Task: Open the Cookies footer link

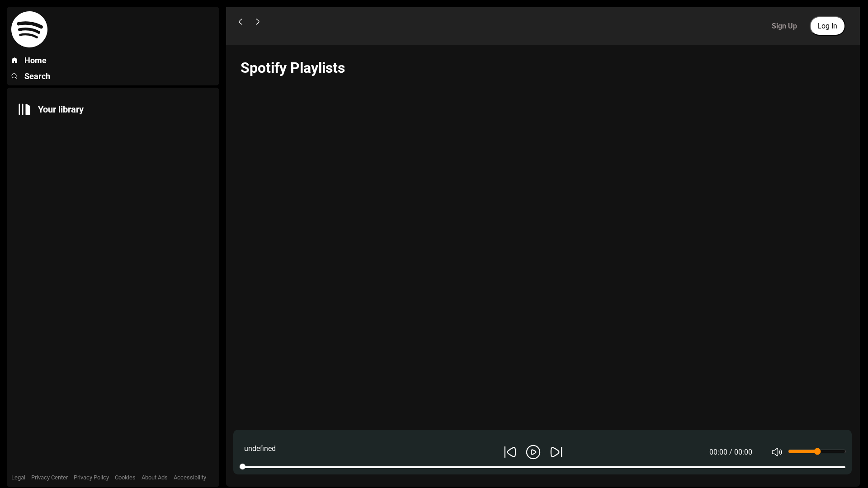Action: tap(125, 478)
